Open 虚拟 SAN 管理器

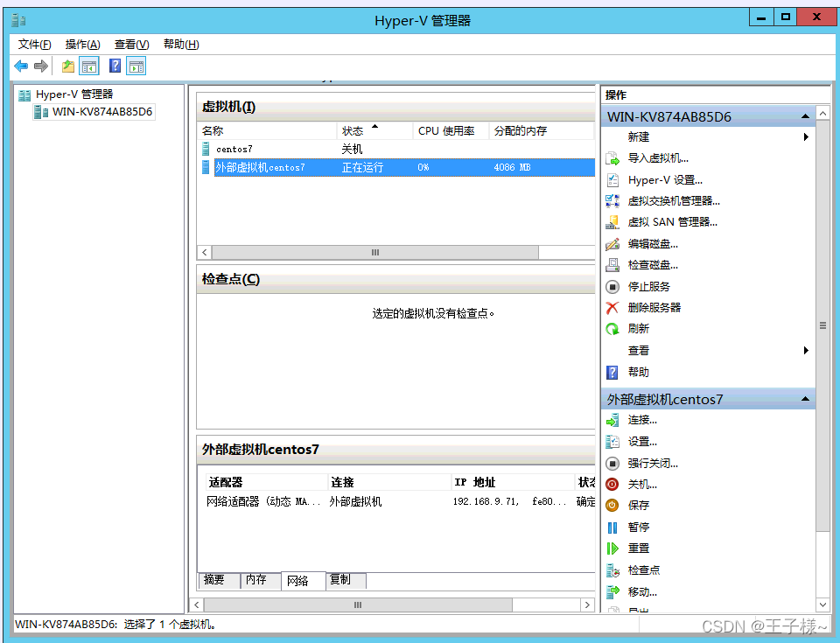click(672, 222)
